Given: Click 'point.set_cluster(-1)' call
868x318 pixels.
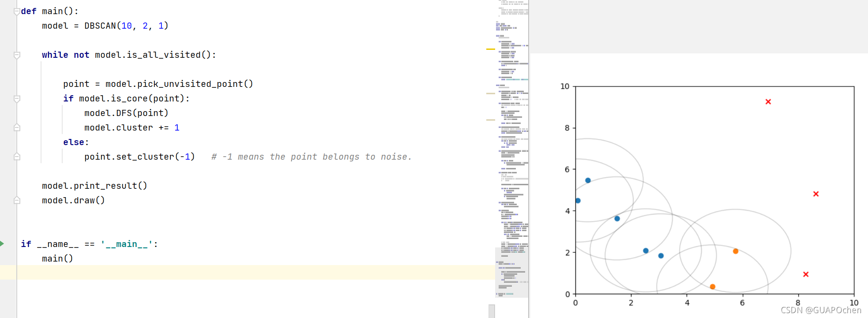Looking at the screenshot, I should [139, 157].
